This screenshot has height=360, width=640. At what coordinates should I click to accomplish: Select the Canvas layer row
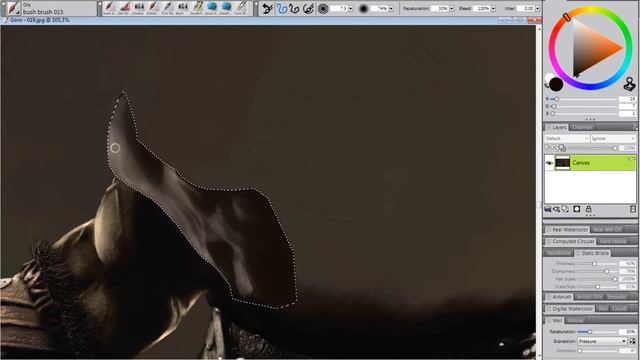coord(590,163)
